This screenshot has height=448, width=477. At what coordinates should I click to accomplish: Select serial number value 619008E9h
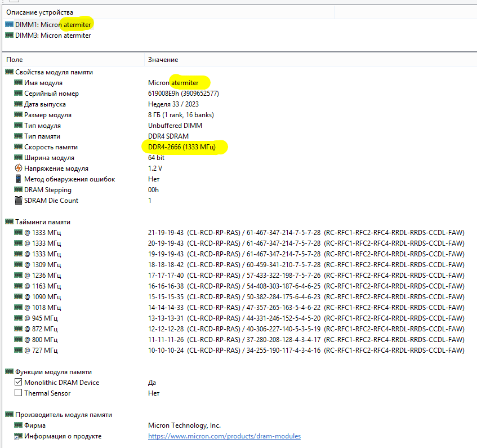tap(184, 94)
